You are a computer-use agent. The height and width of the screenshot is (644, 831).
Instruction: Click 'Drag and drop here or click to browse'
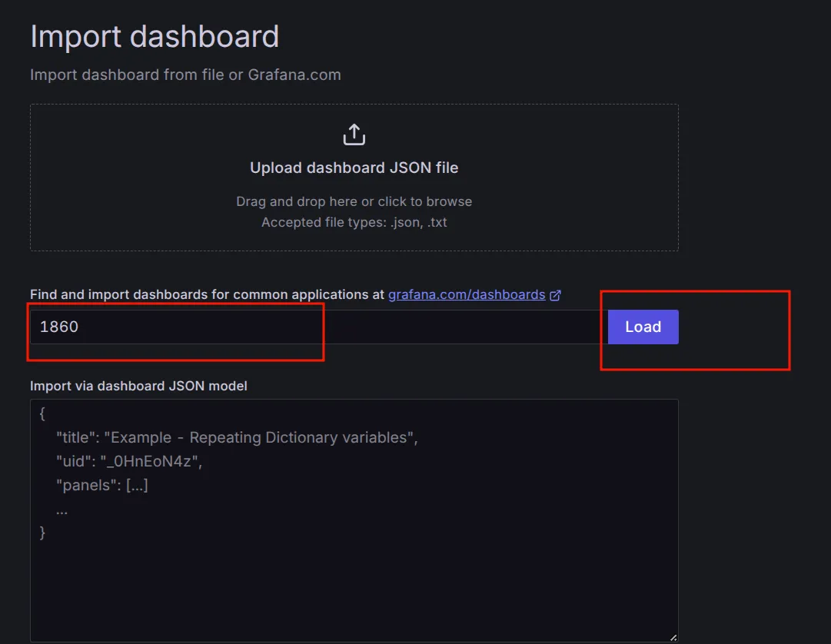pos(354,202)
